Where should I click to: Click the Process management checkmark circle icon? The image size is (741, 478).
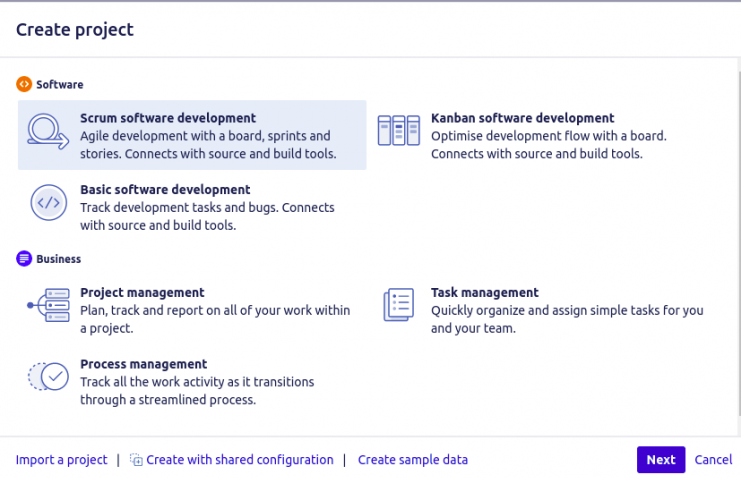click(x=48, y=376)
